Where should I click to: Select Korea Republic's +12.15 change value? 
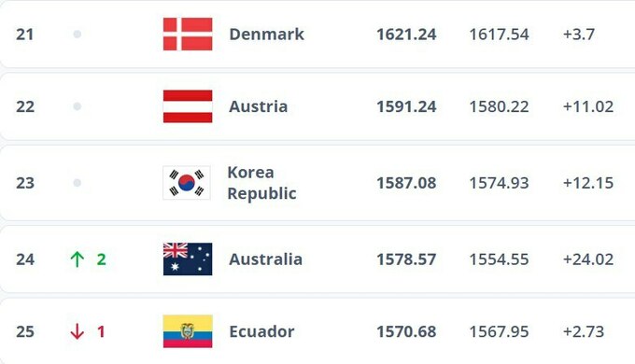[588, 183]
